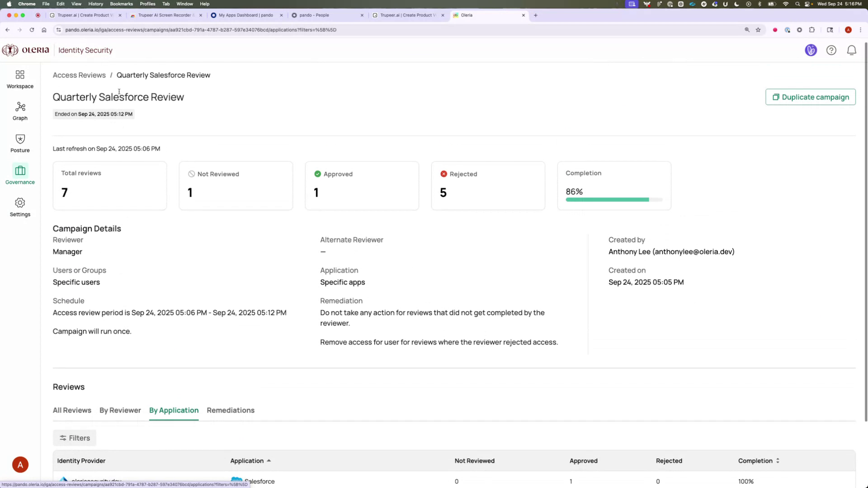Toggle Completion column sort order
Screen dimensions: 868x488
click(x=759, y=460)
